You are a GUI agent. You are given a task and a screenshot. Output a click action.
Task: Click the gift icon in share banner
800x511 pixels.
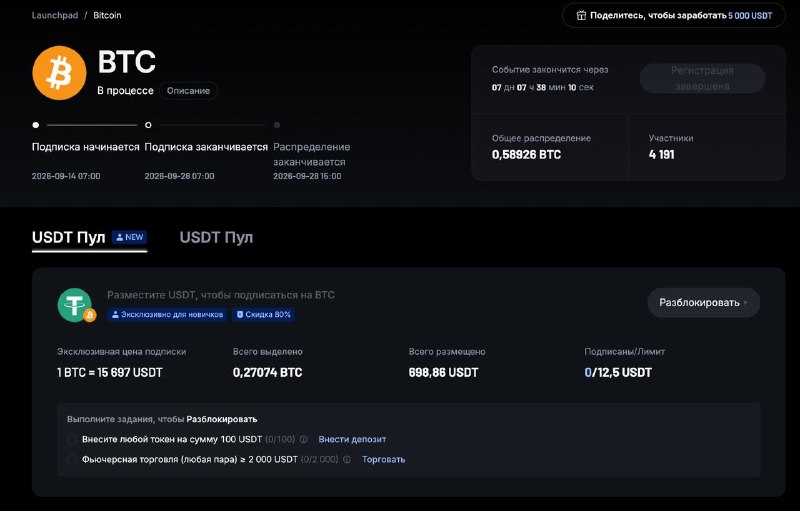[x=581, y=15]
